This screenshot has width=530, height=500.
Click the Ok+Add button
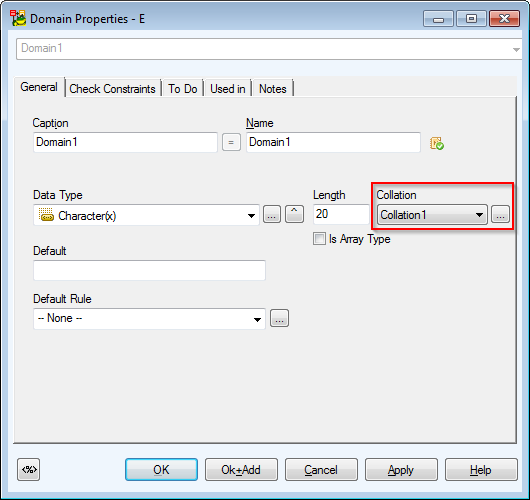[241, 470]
